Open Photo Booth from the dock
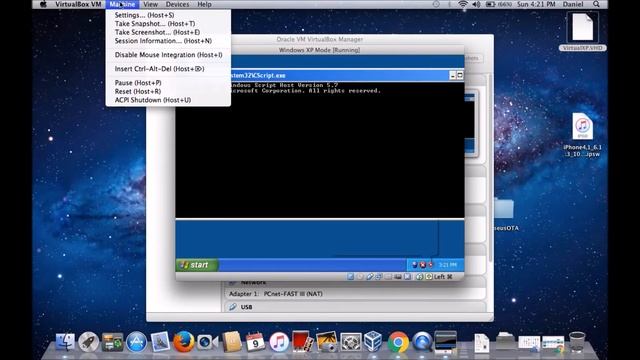Screen dimensions: 640x360 click(x=302, y=342)
